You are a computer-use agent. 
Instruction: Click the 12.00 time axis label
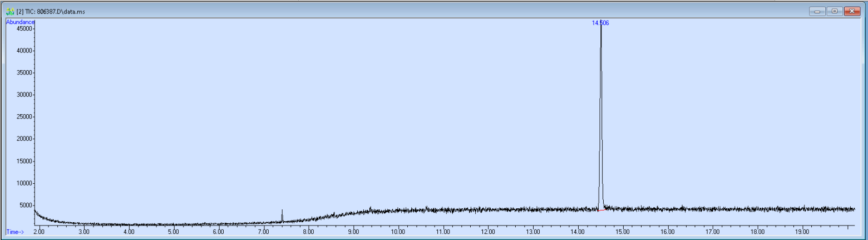point(488,231)
